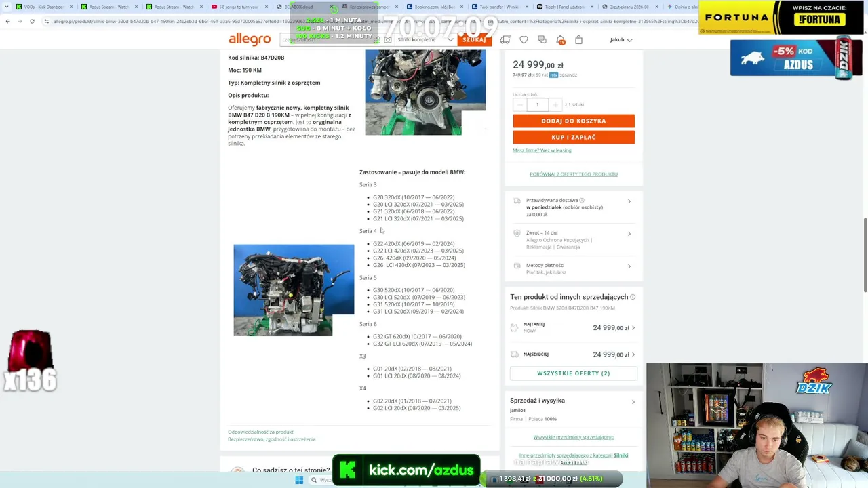
Task: Open the Jakub account dropdown
Action: click(x=621, y=40)
